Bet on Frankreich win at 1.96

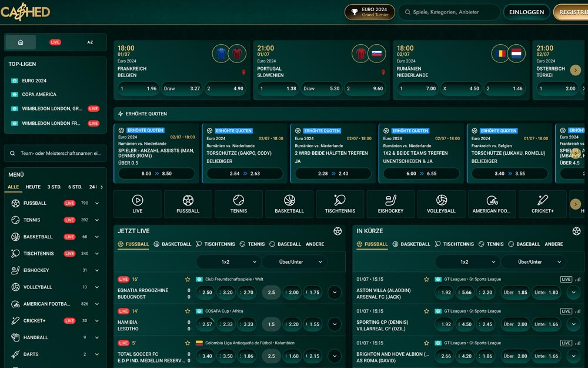click(138, 89)
